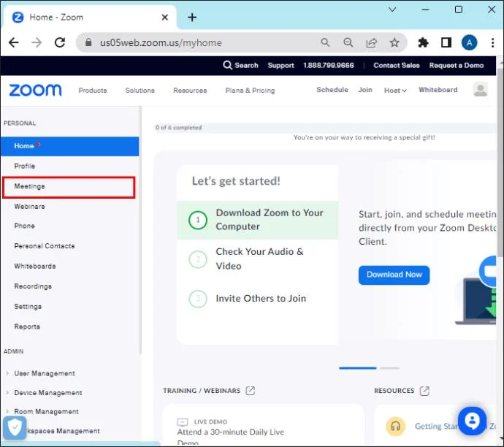Expand the Host dropdown
This screenshot has width=504, height=447.
[395, 91]
